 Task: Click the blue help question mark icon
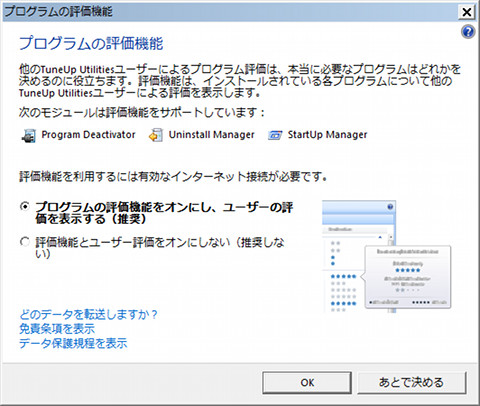click(468, 32)
